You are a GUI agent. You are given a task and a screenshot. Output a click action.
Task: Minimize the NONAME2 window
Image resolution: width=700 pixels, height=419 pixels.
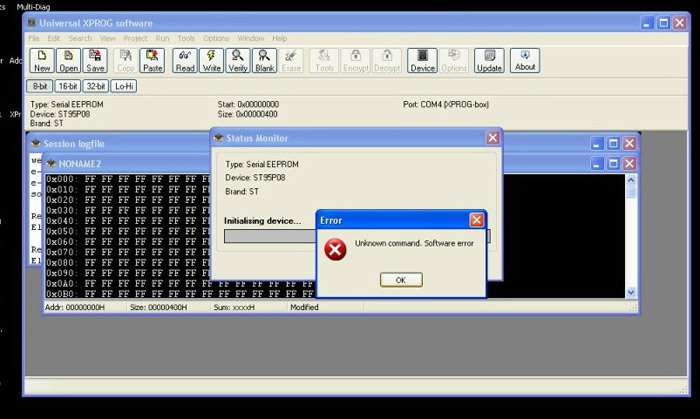tap(597, 163)
